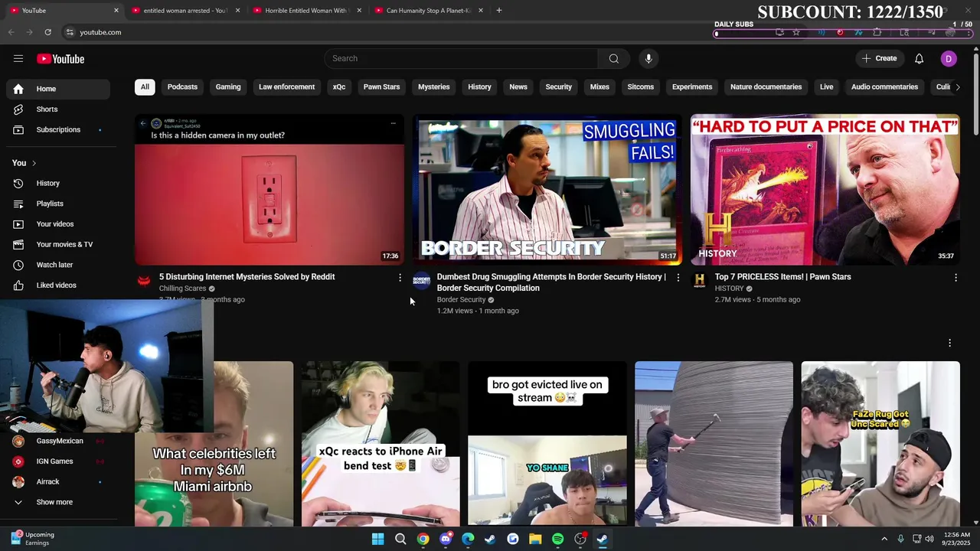Click the YouTube search input field

coord(461,59)
